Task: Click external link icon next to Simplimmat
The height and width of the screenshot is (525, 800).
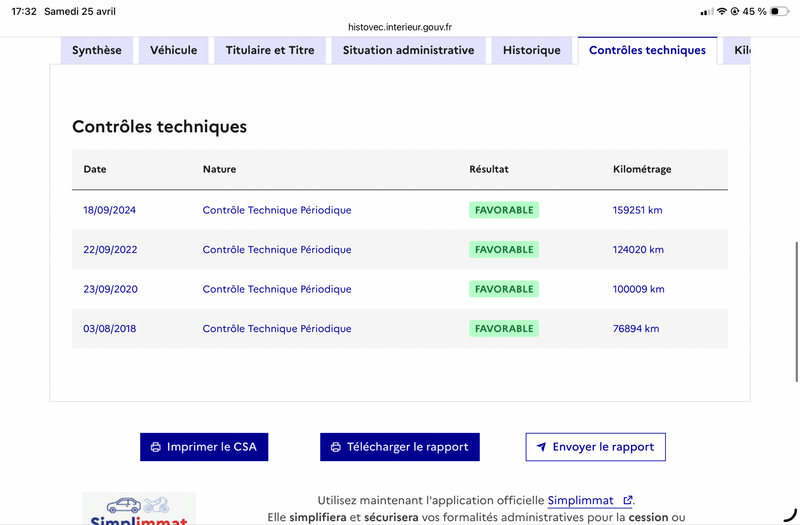Action: (627, 501)
